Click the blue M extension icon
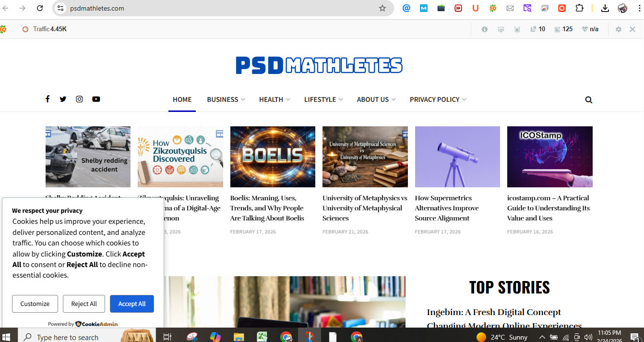This screenshot has width=644, height=342. pos(424,8)
